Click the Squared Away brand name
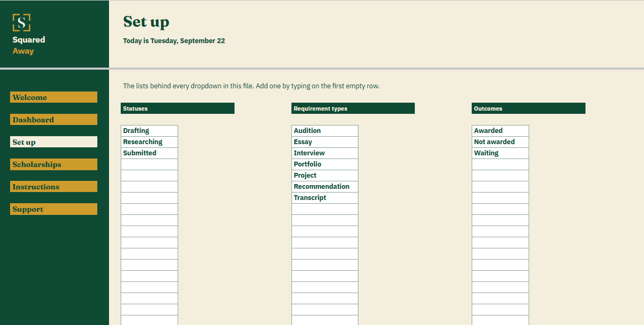This screenshot has height=325, width=644. [x=29, y=45]
